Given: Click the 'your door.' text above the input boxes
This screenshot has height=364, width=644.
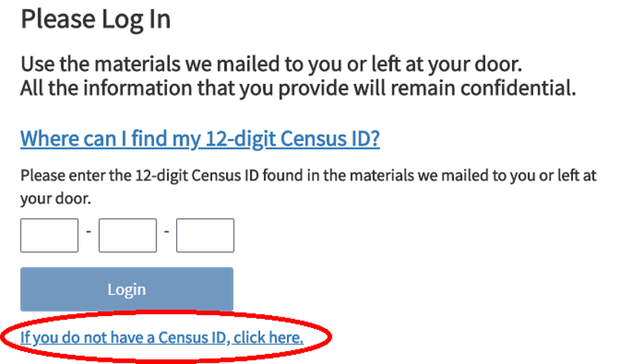Looking at the screenshot, I should coord(55,198).
